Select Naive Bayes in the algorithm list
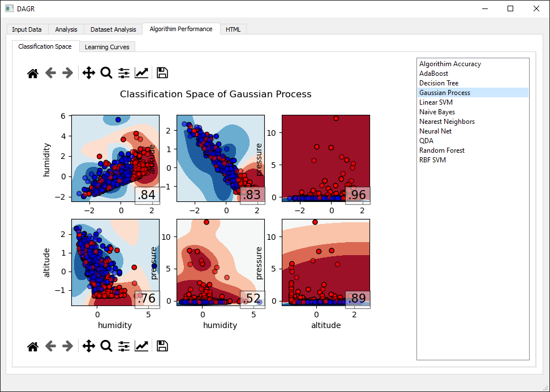Viewport: 550px width, 392px height. click(x=472, y=112)
